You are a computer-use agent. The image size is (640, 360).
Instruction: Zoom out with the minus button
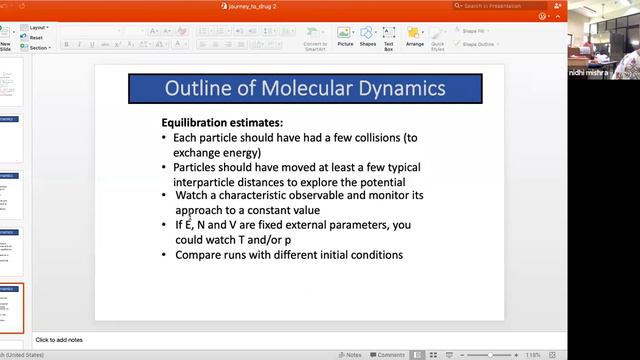click(462, 355)
